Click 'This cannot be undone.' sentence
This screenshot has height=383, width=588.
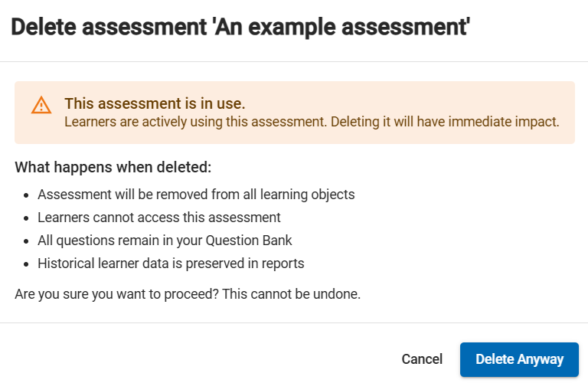(292, 294)
